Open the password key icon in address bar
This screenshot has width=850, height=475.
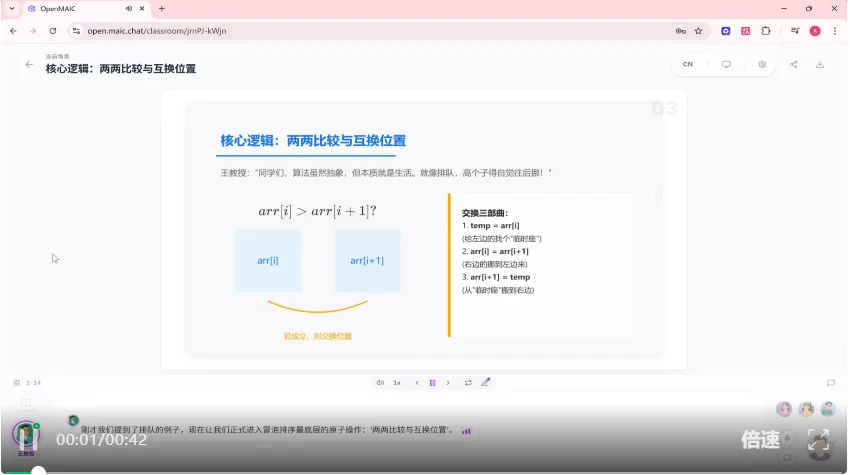pos(680,31)
